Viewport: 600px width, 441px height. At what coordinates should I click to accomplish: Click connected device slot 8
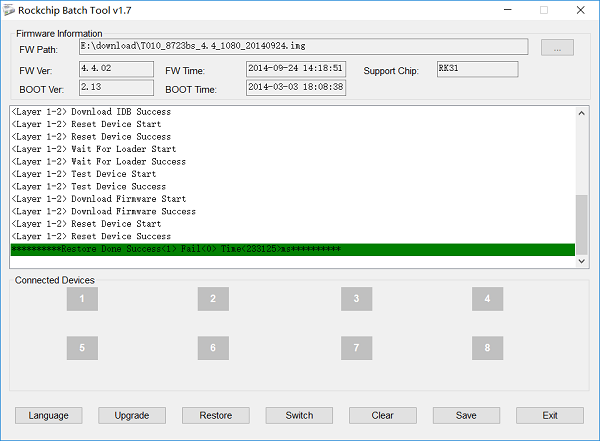(x=487, y=348)
